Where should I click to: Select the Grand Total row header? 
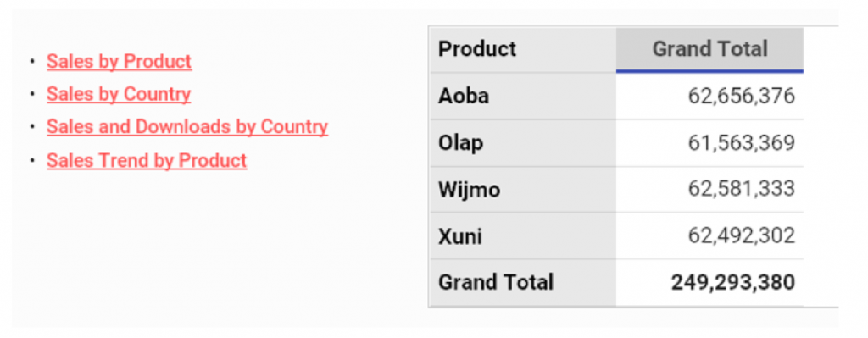522,282
